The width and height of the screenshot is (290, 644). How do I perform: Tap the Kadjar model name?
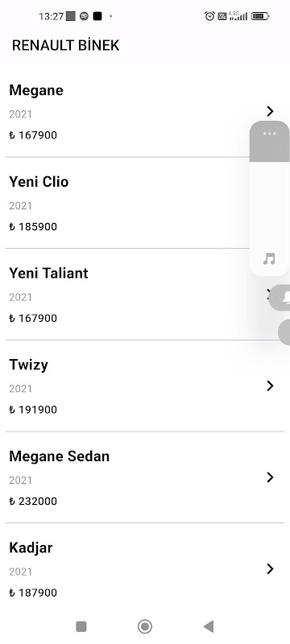pyautogui.click(x=31, y=548)
